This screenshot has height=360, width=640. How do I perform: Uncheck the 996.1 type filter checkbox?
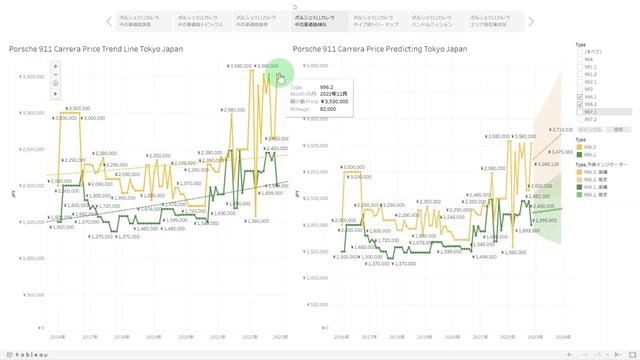pyautogui.click(x=580, y=97)
